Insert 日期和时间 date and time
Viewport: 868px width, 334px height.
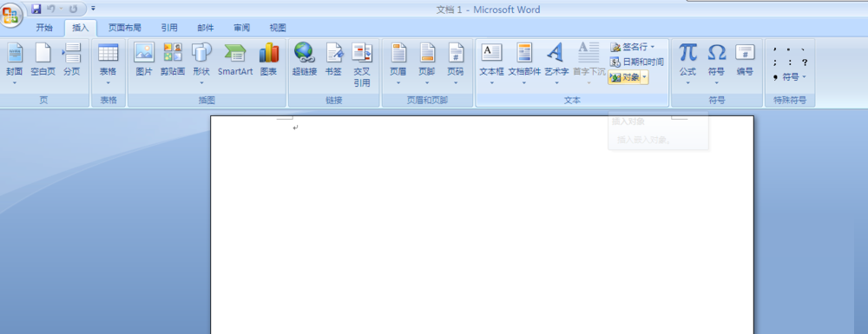636,62
